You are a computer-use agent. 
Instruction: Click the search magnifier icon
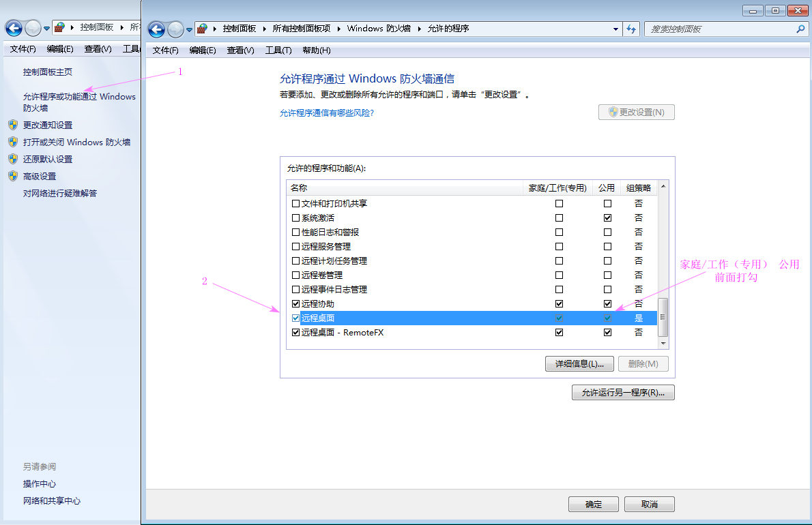click(800, 29)
